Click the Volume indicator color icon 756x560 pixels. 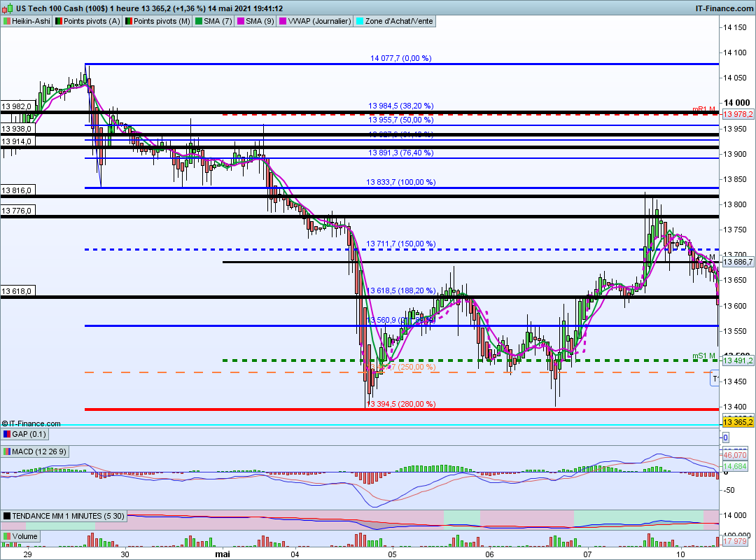(7, 536)
